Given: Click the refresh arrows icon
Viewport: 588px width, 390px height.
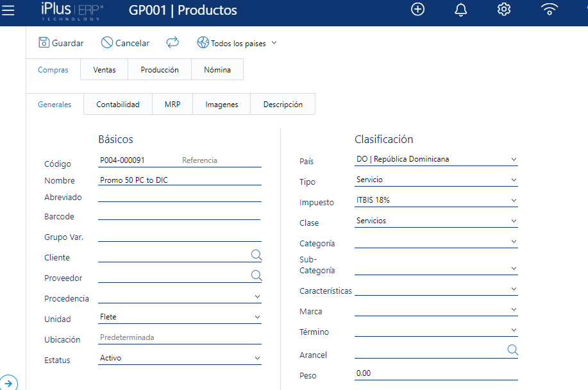Looking at the screenshot, I should [x=172, y=42].
